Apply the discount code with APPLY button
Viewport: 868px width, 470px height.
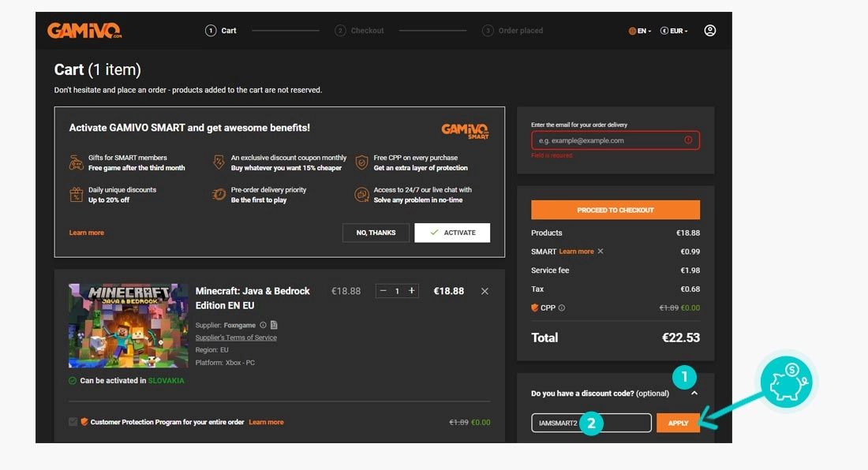[x=678, y=423]
